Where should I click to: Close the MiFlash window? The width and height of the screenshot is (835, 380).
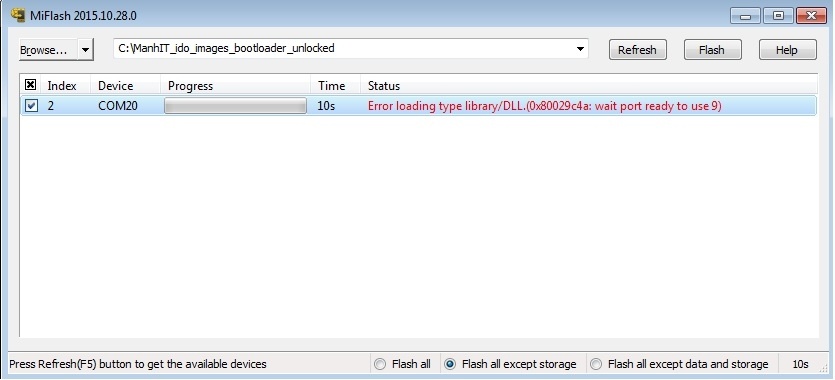pyautogui.click(x=811, y=15)
